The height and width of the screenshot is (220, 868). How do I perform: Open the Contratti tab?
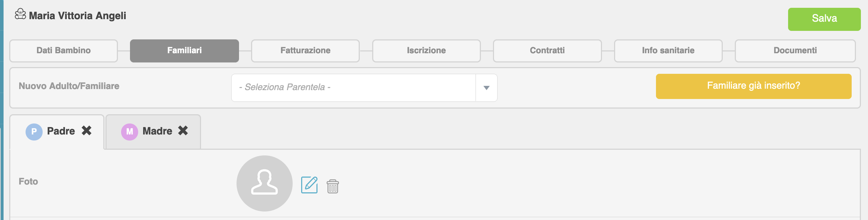click(547, 51)
